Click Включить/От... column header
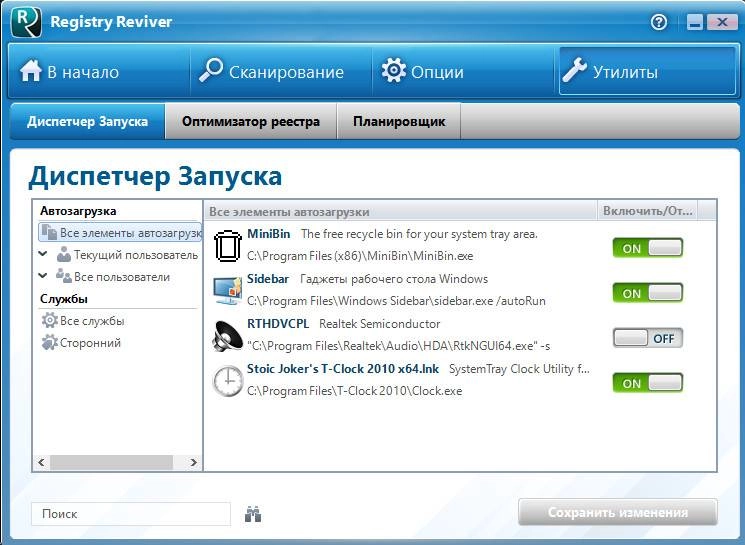The image size is (745, 545). (x=648, y=211)
